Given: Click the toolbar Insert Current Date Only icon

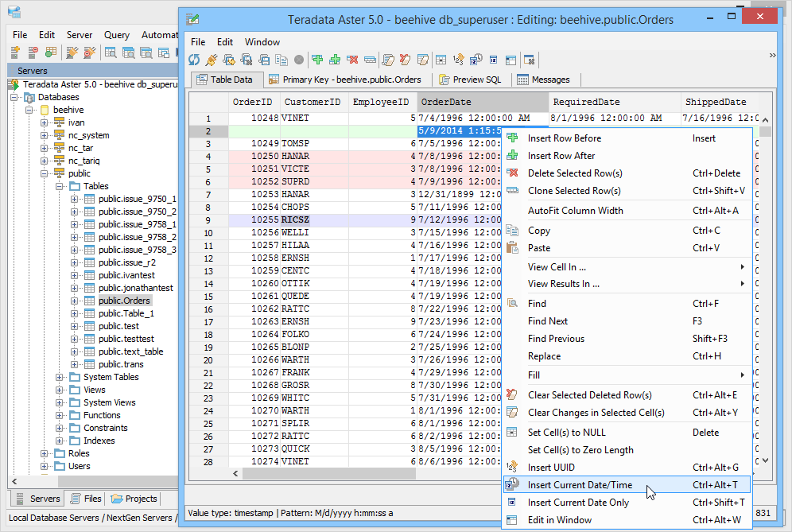Looking at the screenshot, I should tap(494, 60).
